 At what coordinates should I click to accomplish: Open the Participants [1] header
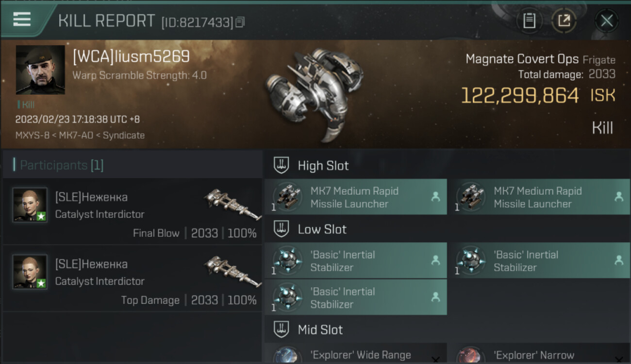coord(62,165)
